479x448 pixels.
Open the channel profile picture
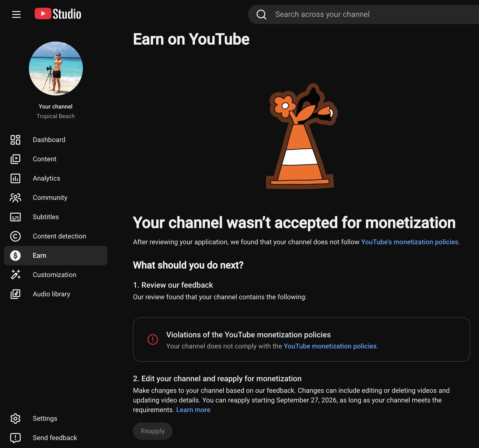coord(56,68)
